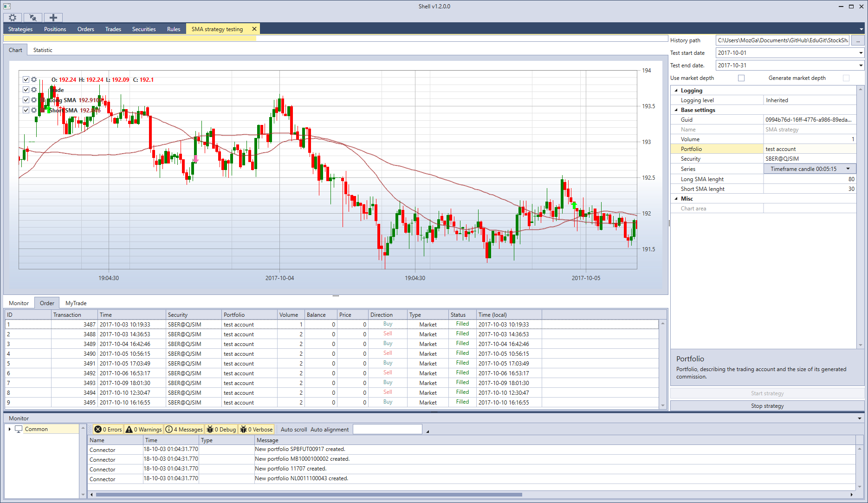Image resolution: width=868 pixels, height=503 pixels.
Task: Open the Long SMA indicator settings gear
Action: pyautogui.click(x=34, y=100)
